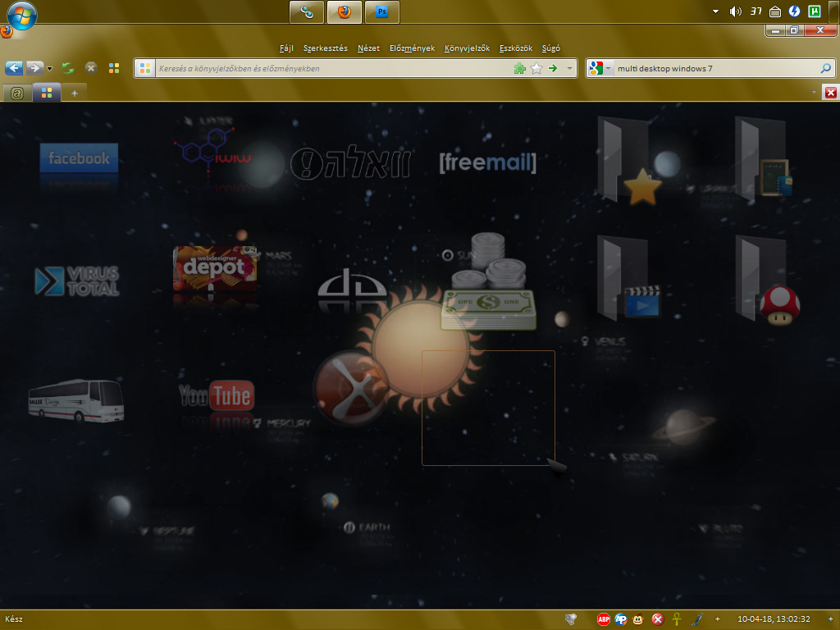Click the Greasemonkey monkey icon

(x=638, y=619)
